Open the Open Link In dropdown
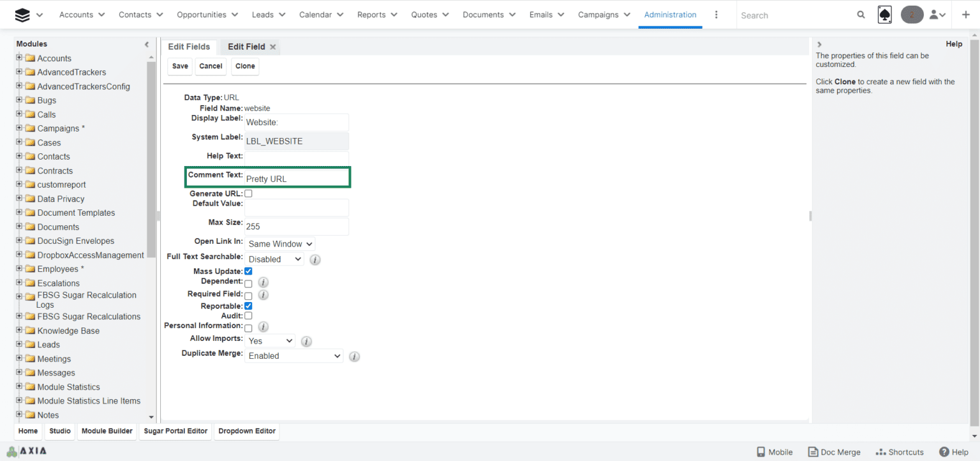Viewport: 980px width, 461px height. (279, 244)
